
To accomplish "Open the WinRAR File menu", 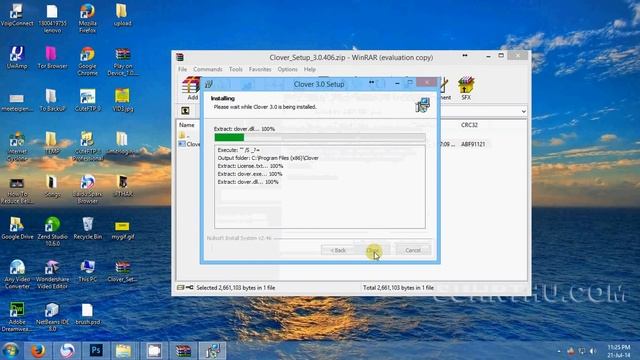I will click(x=182, y=69).
